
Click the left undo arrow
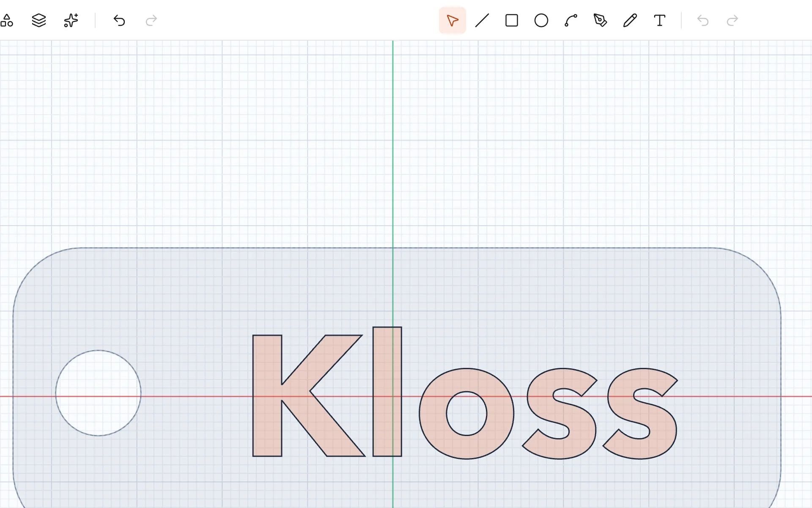119,20
